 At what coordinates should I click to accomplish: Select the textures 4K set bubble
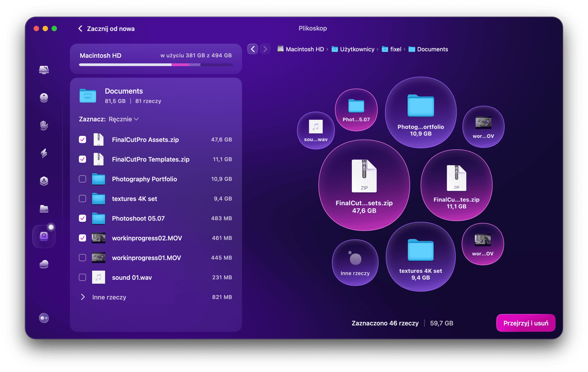420,257
